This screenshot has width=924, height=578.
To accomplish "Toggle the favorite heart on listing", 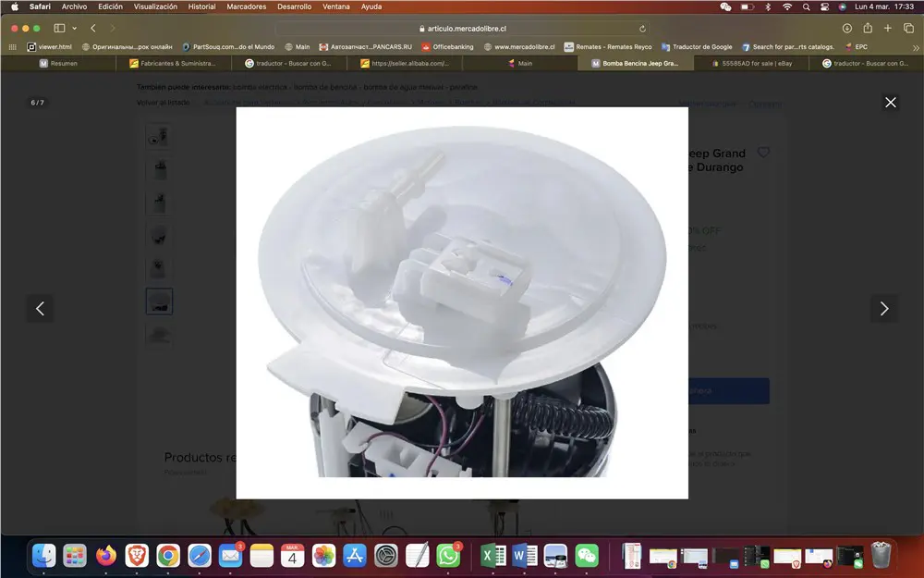I will click(763, 153).
